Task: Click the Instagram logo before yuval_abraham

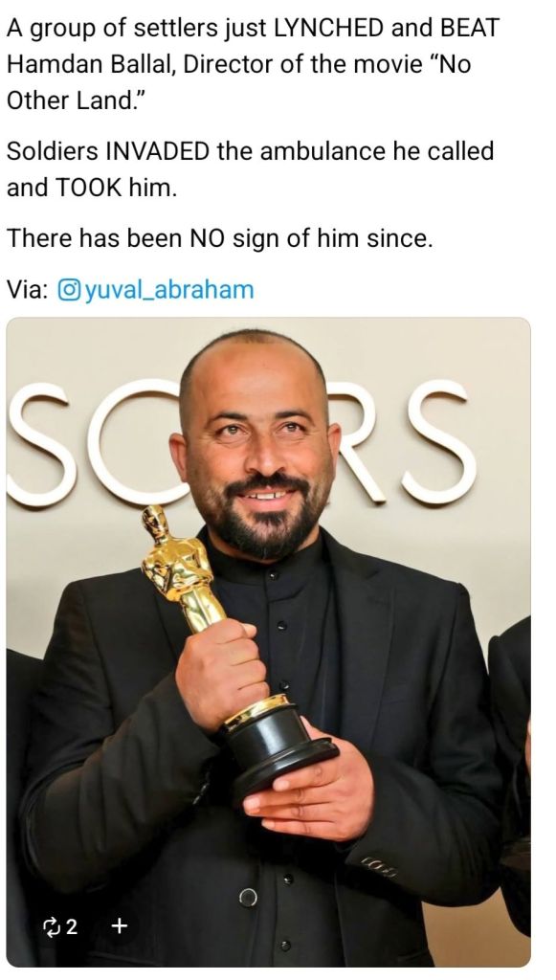Action: 69,289
